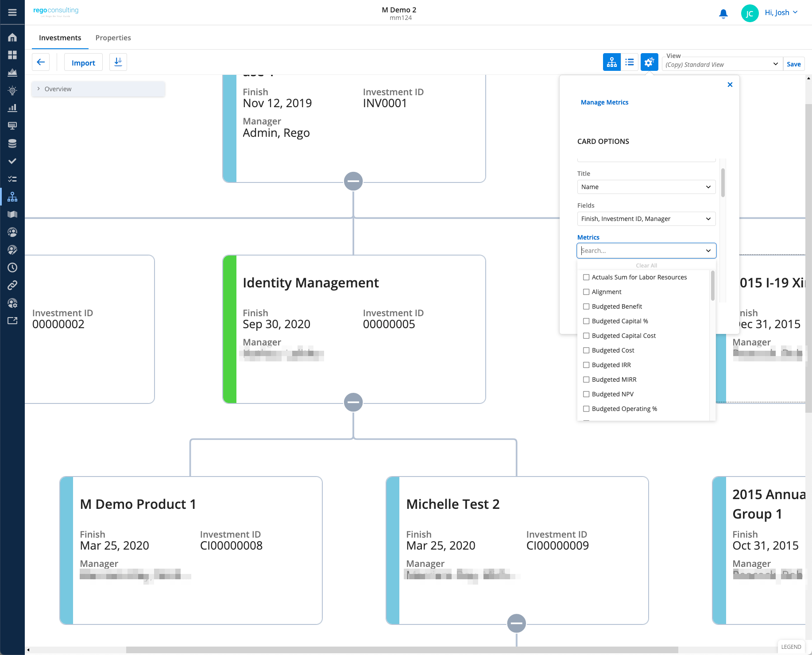Open the Title dropdown showing Name

[646, 187]
